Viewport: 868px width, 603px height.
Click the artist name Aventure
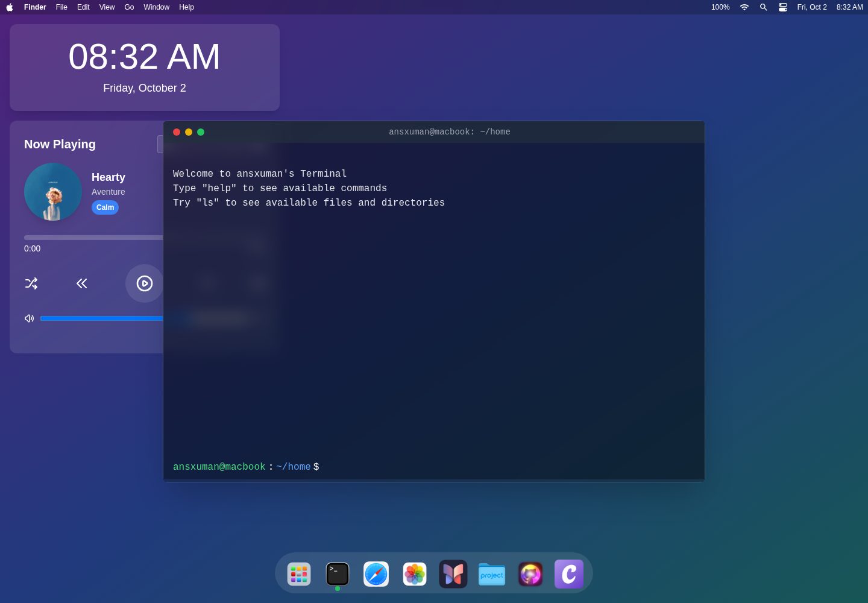tap(108, 192)
